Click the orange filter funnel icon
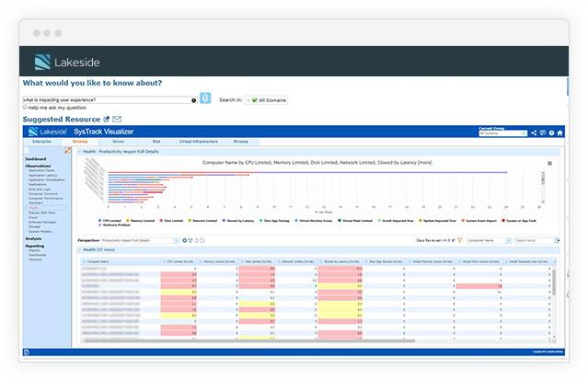The height and width of the screenshot is (381, 588). pos(460,240)
